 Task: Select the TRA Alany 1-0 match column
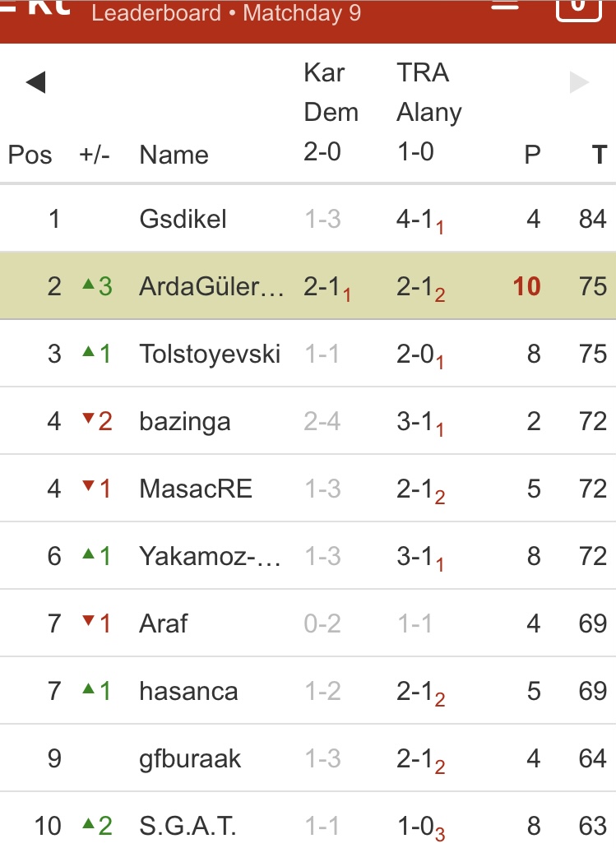coord(428,112)
